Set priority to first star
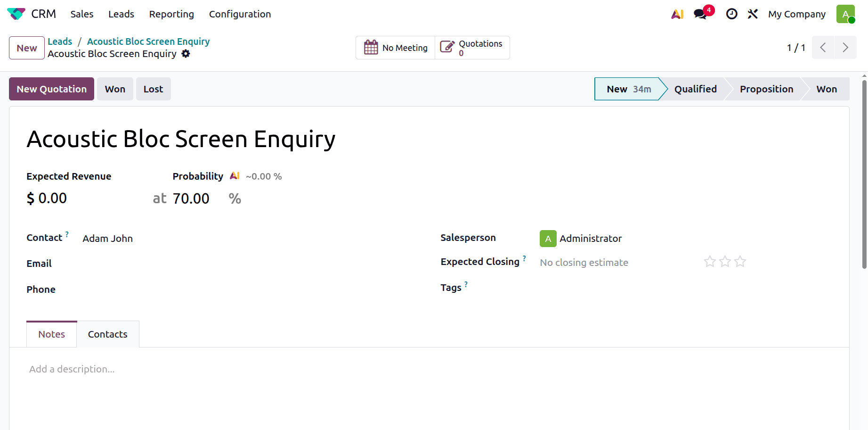868x430 pixels. coord(710,261)
